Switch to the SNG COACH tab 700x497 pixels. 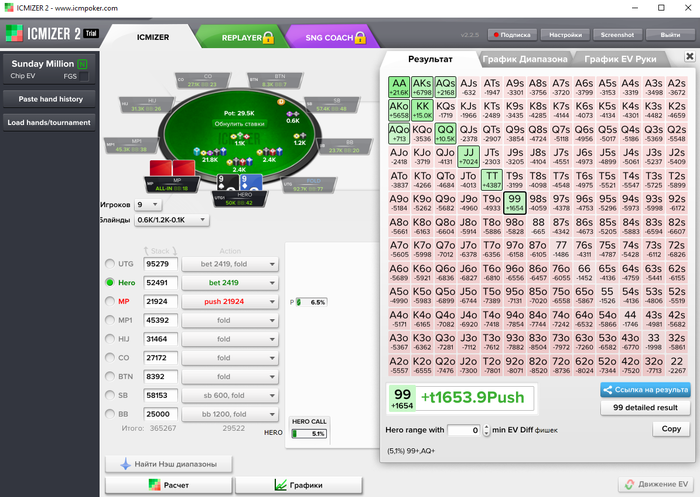(x=330, y=38)
